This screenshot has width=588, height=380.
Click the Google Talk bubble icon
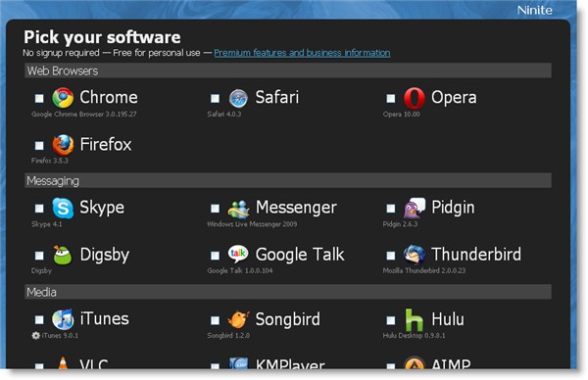[238, 255]
